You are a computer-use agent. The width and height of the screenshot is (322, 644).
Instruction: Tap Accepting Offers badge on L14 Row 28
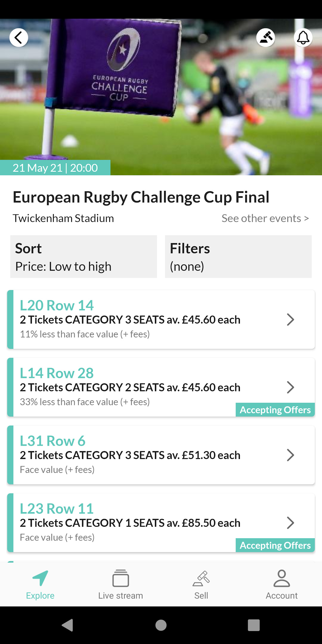[275, 410]
